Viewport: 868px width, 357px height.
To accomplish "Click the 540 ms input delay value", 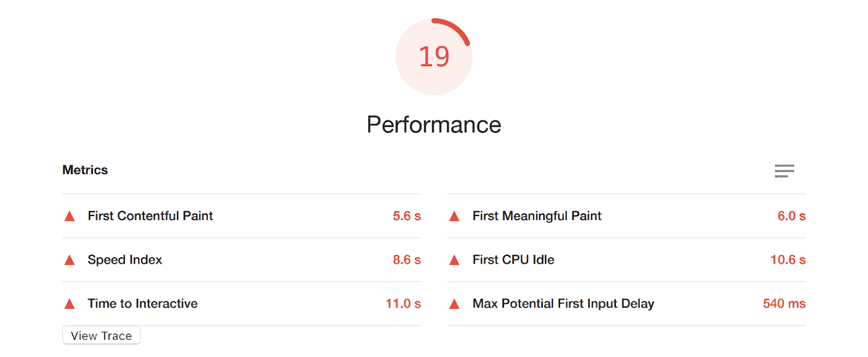I will point(784,304).
